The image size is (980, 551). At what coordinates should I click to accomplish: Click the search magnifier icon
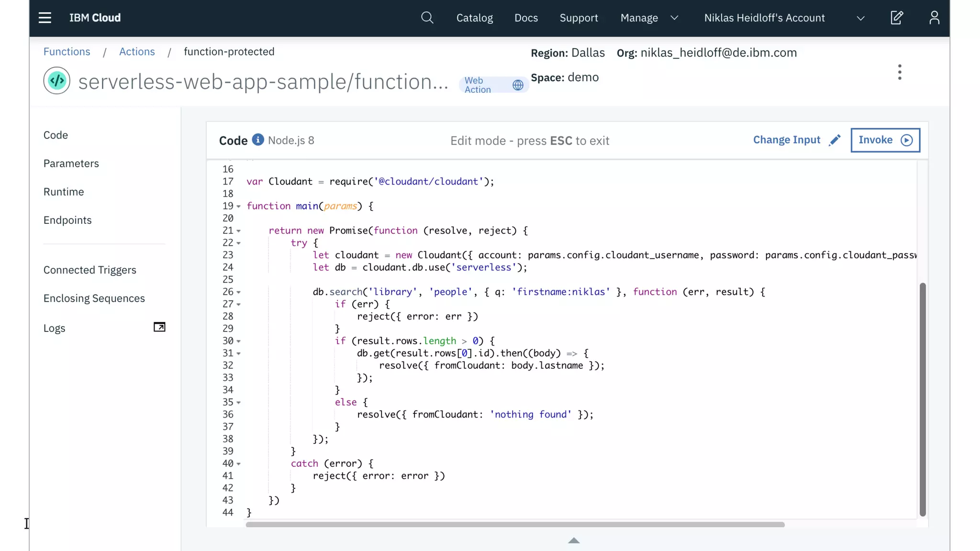click(427, 18)
